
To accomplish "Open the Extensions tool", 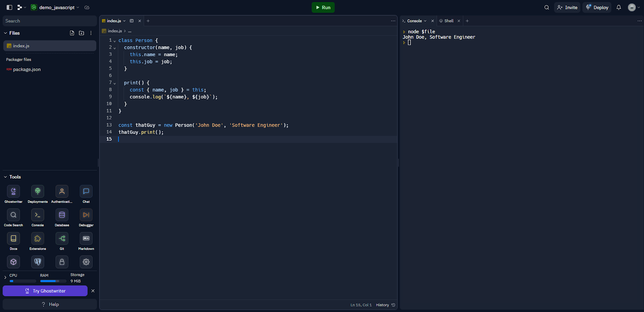I will point(37,239).
